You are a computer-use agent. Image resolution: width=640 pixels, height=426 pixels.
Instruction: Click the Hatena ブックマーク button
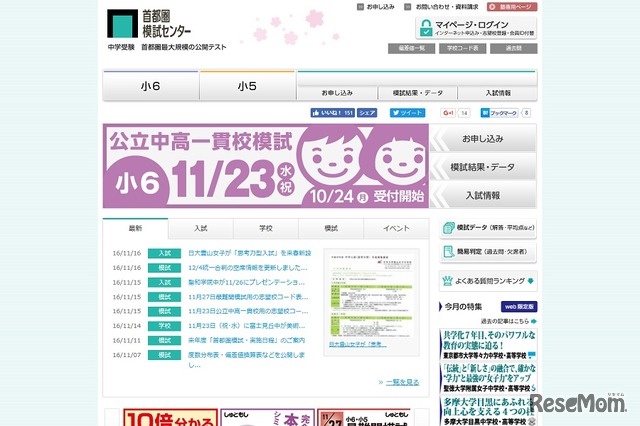499,113
